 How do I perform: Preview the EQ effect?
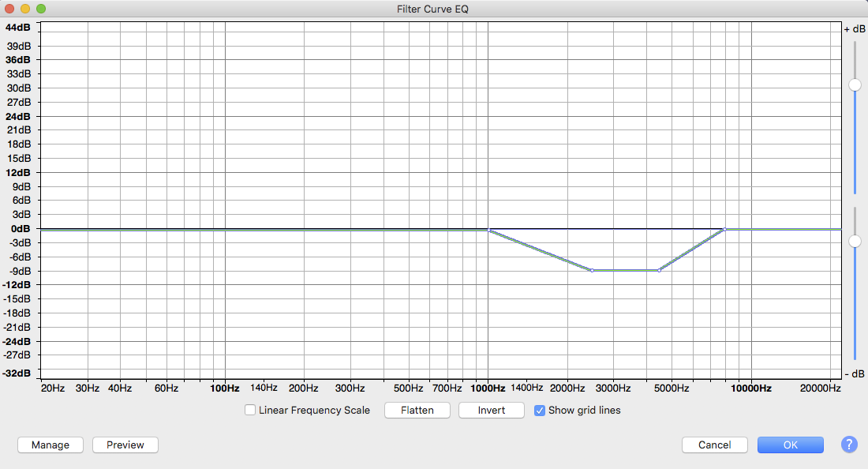(125, 445)
